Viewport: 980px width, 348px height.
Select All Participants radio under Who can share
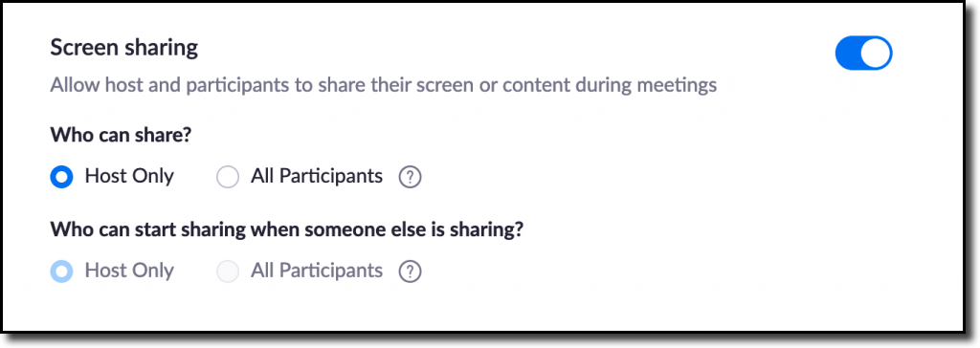[228, 178]
